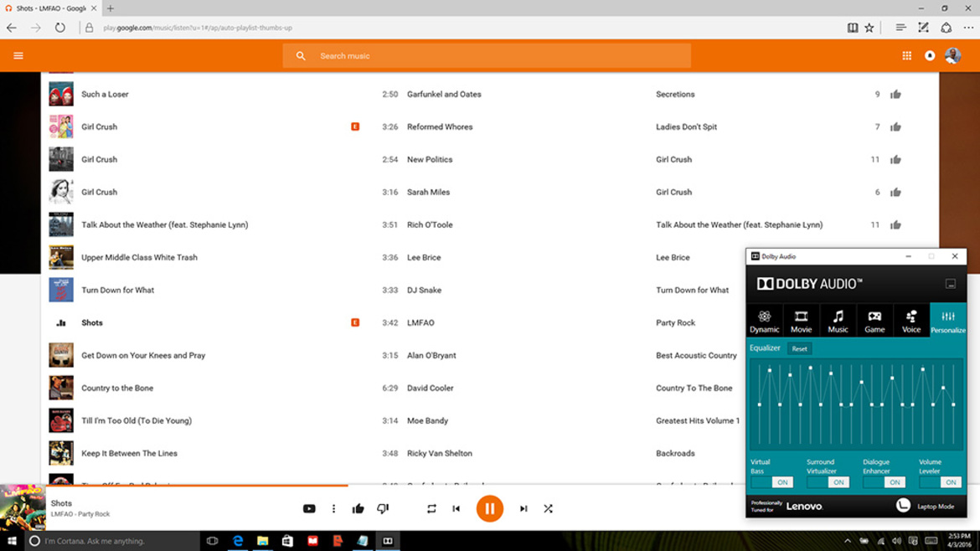Image resolution: width=980 pixels, height=551 pixels.
Task: Open the album Ladies Don't Spit
Action: click(686, 126)
